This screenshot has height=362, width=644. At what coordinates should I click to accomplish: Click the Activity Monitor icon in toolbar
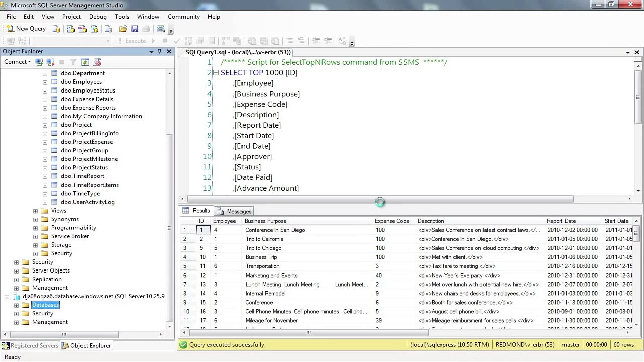point(161,29)
